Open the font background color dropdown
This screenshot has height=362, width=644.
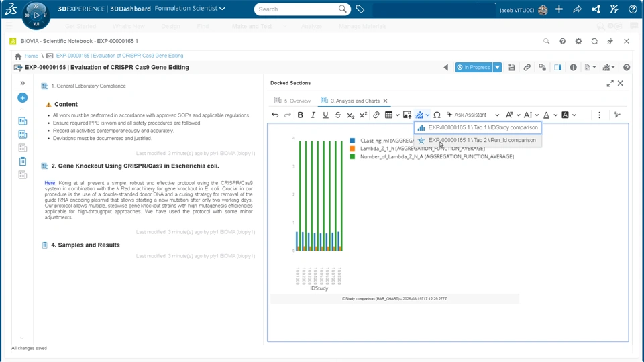point(569,115)
